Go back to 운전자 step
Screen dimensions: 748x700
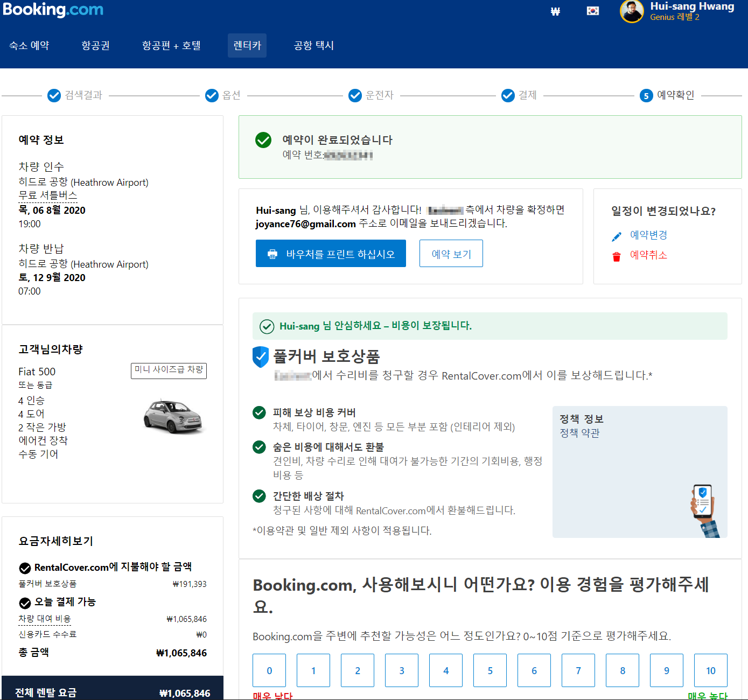pyautogui.click(x=380, y=95)
